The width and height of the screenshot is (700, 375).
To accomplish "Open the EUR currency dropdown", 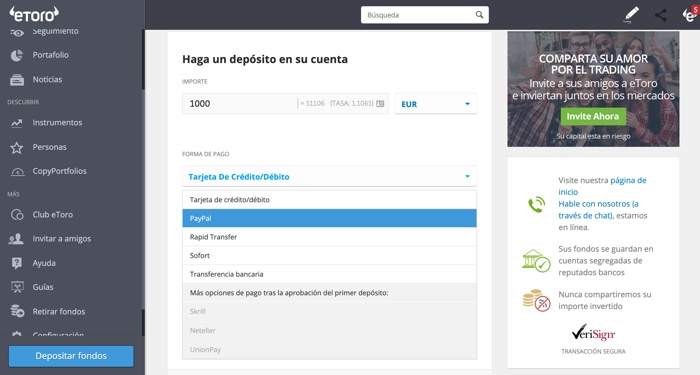I will pyautogui.click(x=436, y=104).
